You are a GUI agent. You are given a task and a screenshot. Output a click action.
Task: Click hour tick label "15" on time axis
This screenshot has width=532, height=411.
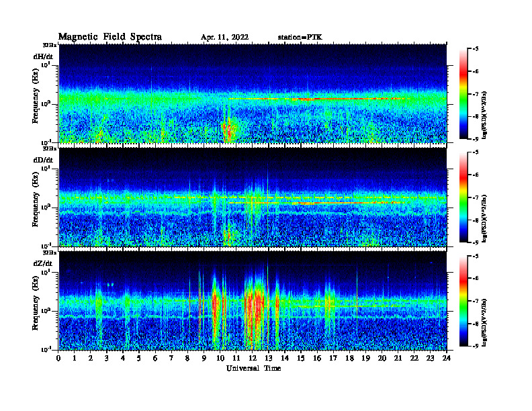tap(301, 359)
